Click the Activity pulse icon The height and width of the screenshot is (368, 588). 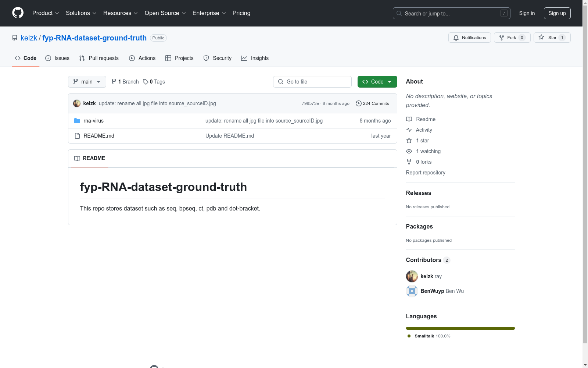pos(409,130)
